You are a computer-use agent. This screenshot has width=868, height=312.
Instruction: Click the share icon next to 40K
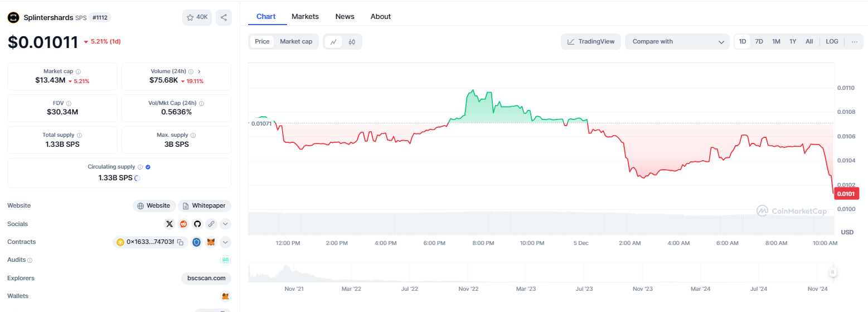[x=224, y=17]
